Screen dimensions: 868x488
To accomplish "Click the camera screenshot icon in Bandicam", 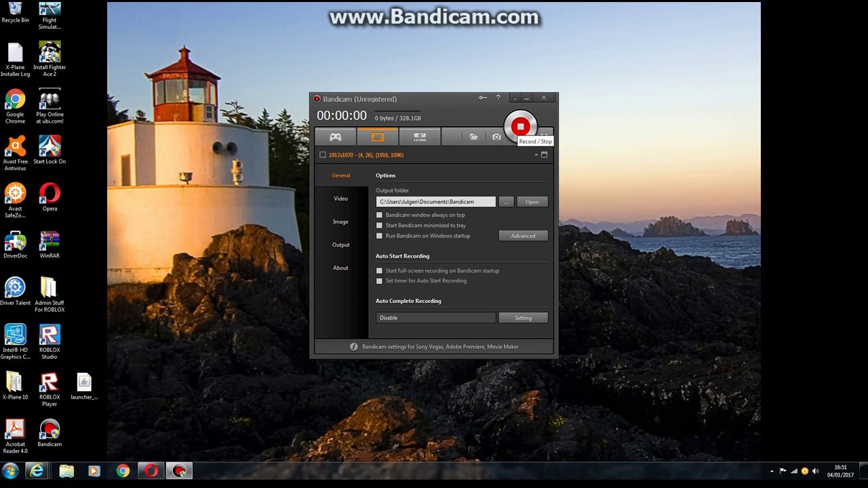I will pyautogui.click(x=496, y=137).
